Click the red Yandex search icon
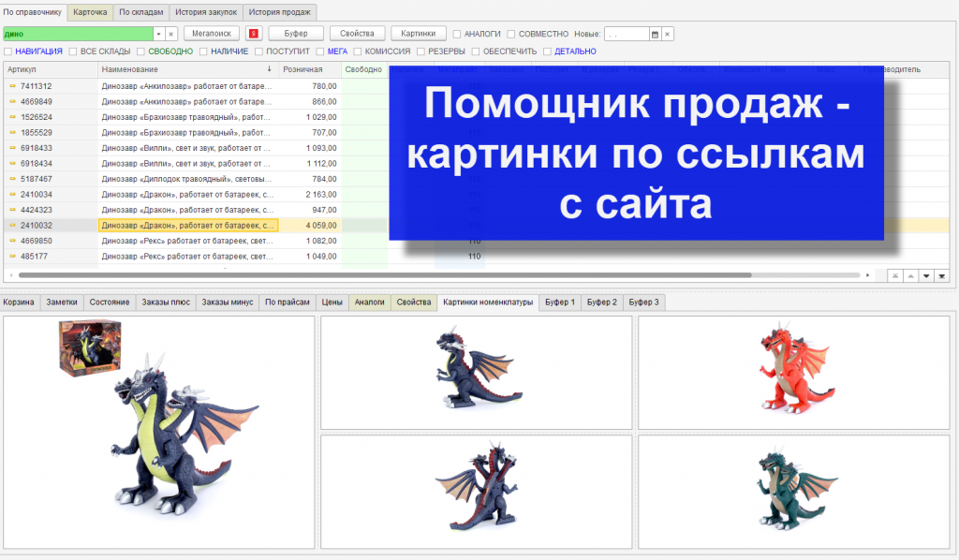Image resolution: width=959 pixels, height=560 pixels. click(253, 34)
